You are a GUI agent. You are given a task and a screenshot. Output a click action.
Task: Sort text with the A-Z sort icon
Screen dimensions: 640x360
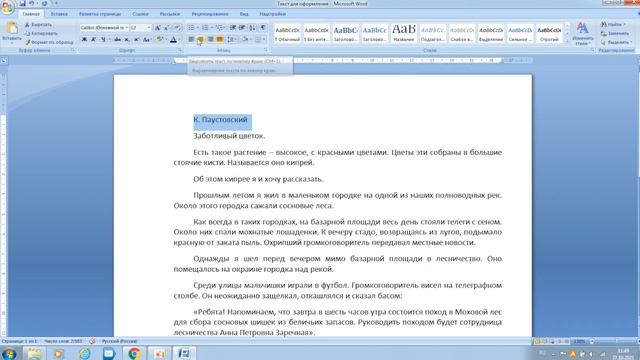coord(253,28)
